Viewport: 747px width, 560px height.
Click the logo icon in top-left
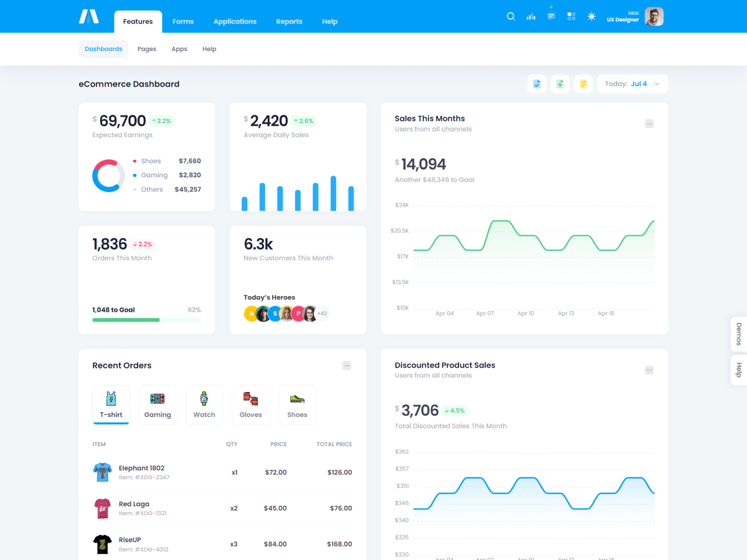click(x=89, y=17)
